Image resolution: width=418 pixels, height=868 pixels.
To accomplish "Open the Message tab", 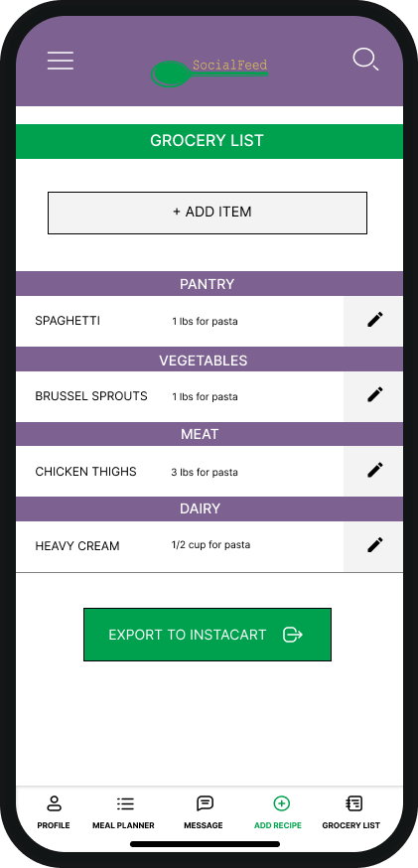I will pyautogui.click(x=204, y=812).
